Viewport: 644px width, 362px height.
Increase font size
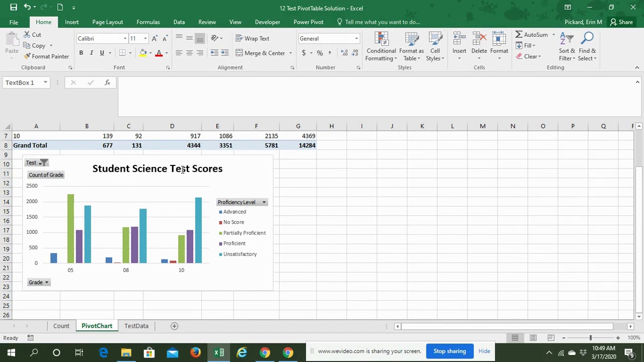click(x=154, y=39)
